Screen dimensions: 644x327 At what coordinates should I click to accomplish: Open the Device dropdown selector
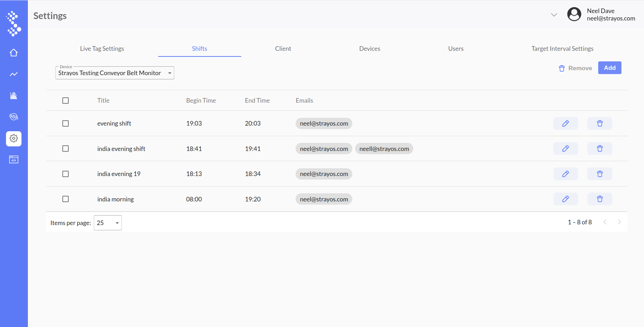pyautogui.click(x=115, y=73)
